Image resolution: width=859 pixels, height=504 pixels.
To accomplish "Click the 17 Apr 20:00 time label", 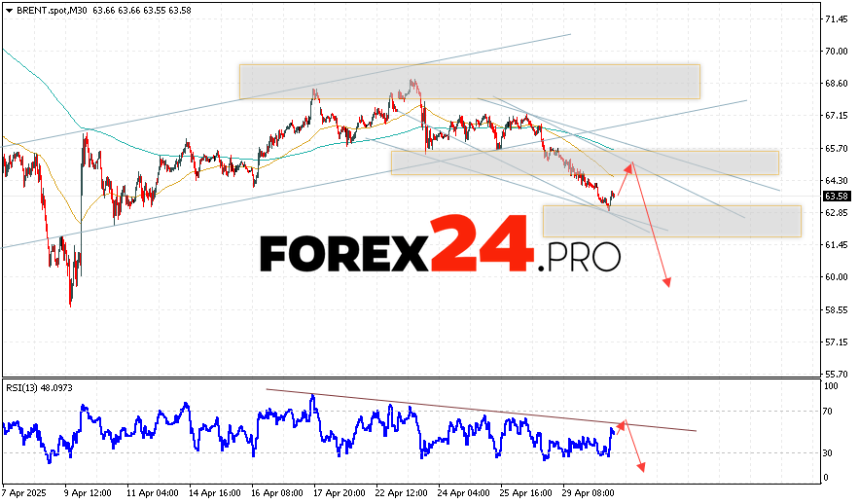I will point(340,492).
